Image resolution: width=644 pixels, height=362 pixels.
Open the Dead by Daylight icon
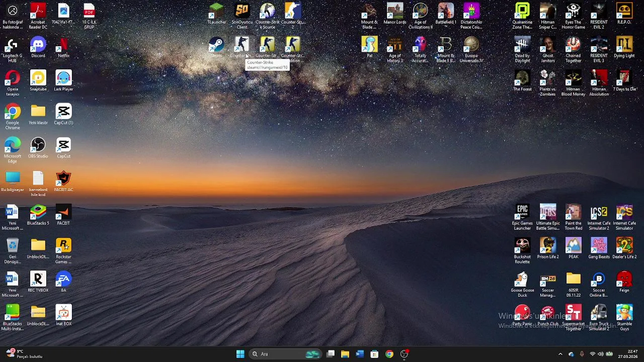[522, 50]
